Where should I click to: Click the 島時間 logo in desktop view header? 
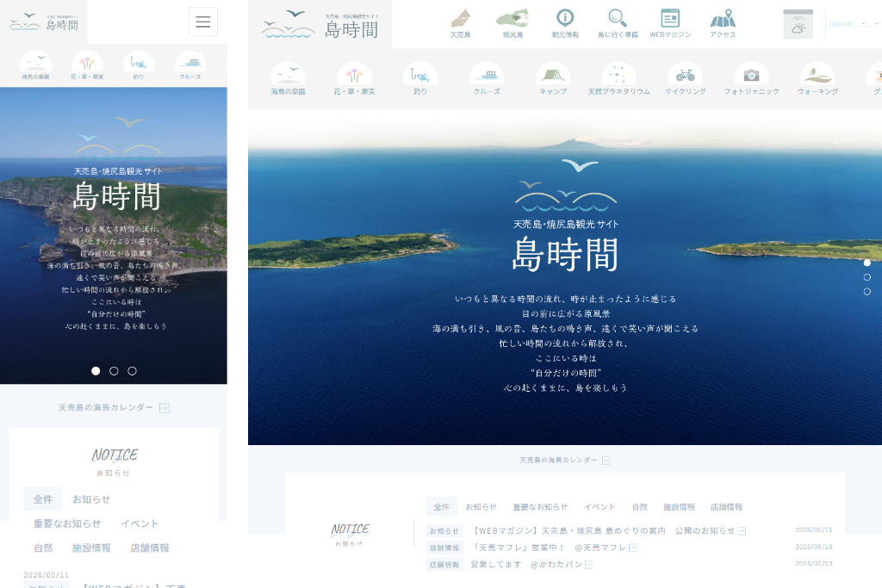[320, 24]
